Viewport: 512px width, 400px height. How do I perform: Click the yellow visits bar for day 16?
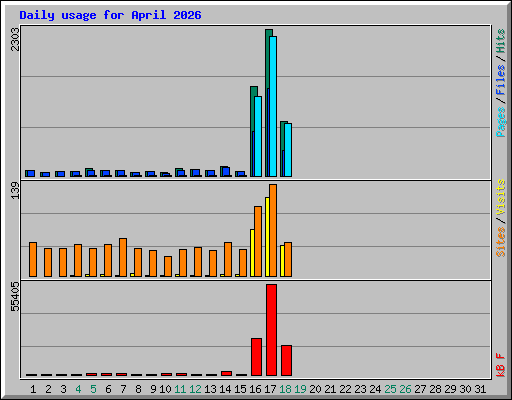point(252,253)
